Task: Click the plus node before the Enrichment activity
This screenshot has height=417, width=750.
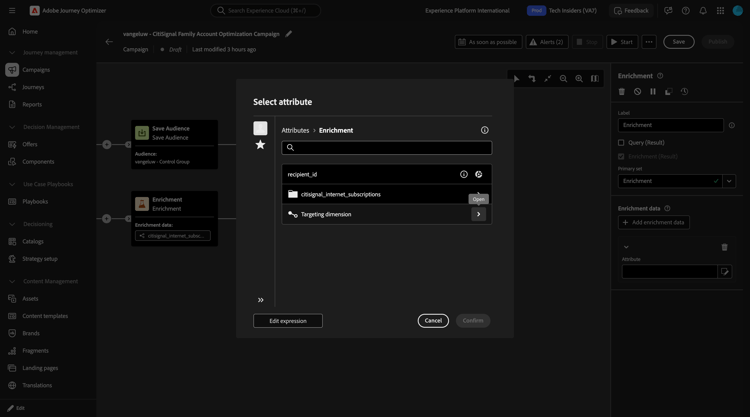Action: [107, 219]
